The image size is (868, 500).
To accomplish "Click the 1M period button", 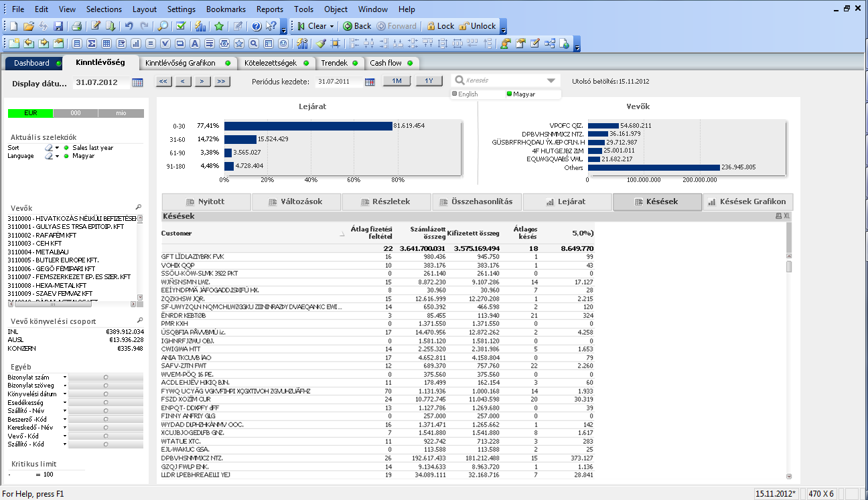I will pyautogui.click(x=396, y=81).
